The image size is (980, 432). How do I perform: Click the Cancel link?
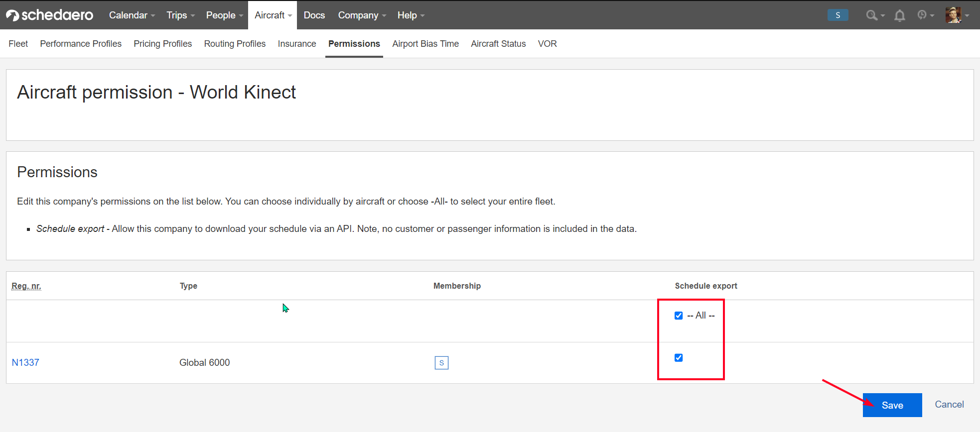point(949,405)
